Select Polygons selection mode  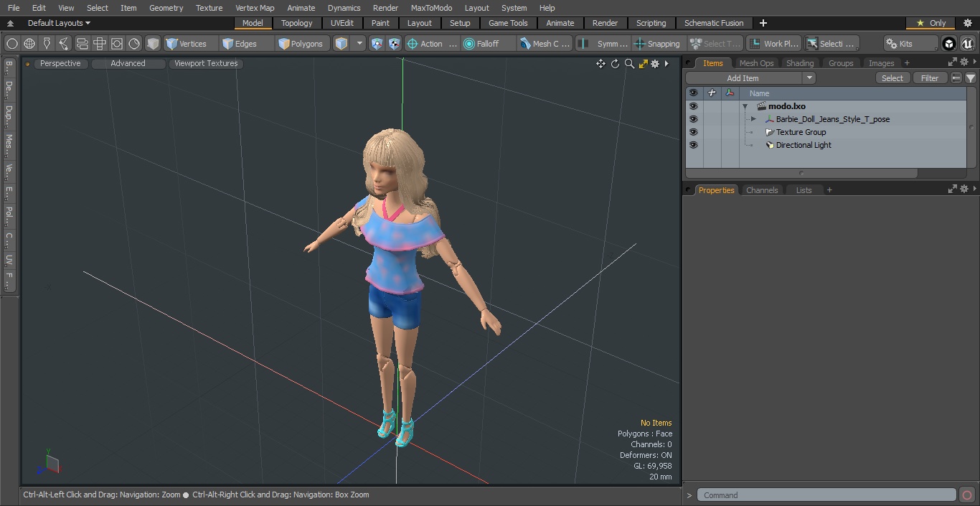(x=301, y=44)
